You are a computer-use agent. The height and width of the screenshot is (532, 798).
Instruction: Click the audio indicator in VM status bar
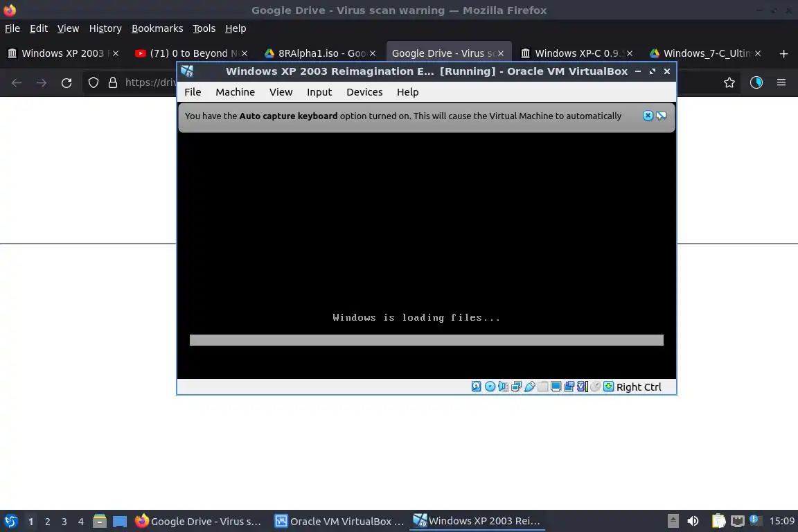pos(503,387)
